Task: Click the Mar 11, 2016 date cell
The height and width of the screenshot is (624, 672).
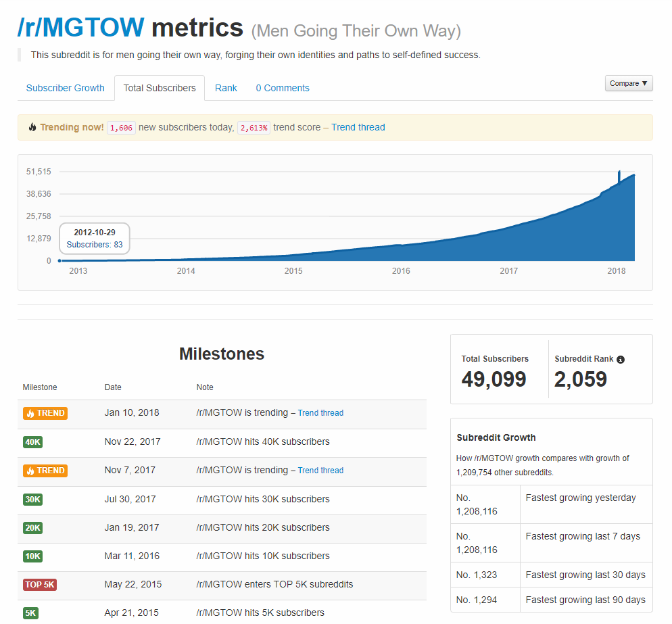Action: [132, 556]
